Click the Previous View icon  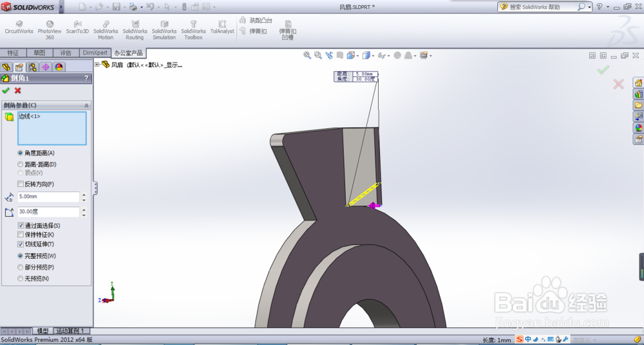[329, 55]
